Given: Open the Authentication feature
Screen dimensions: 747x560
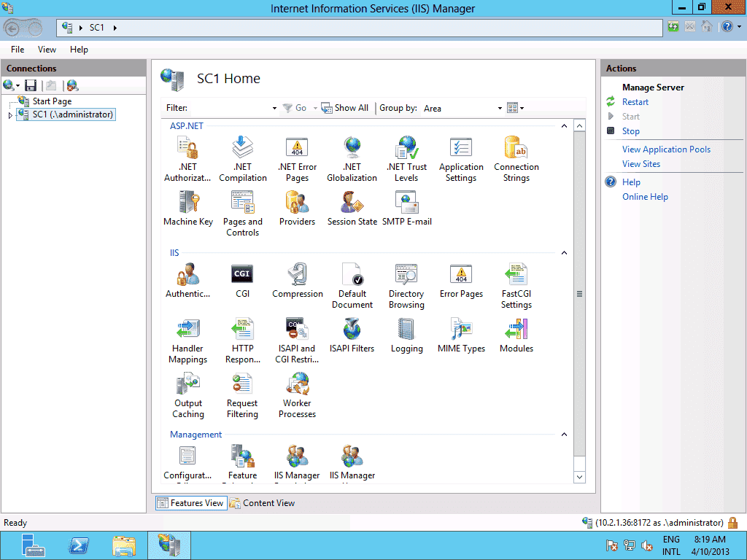Looking at the screenshot, I should coord(187,281).
